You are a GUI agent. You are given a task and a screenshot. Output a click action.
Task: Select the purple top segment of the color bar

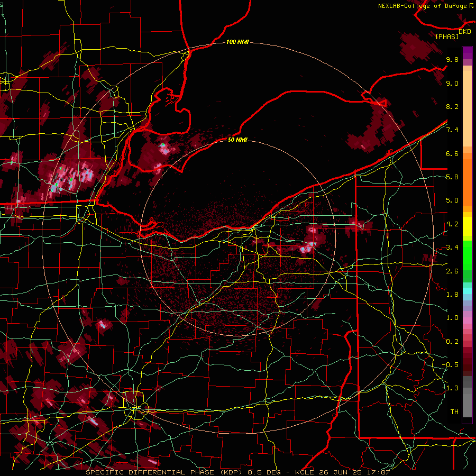coord(467,53)
